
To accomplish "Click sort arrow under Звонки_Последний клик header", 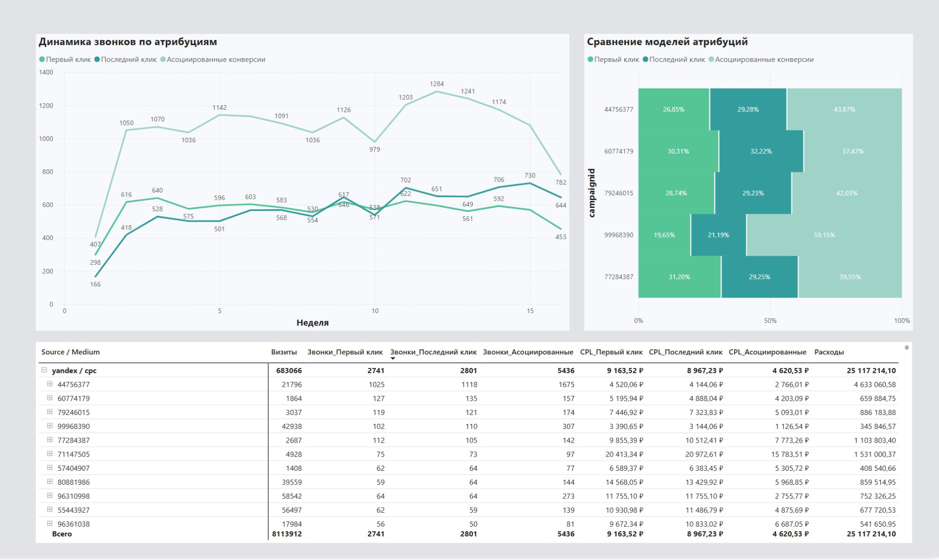I will (x=393, y=359).
